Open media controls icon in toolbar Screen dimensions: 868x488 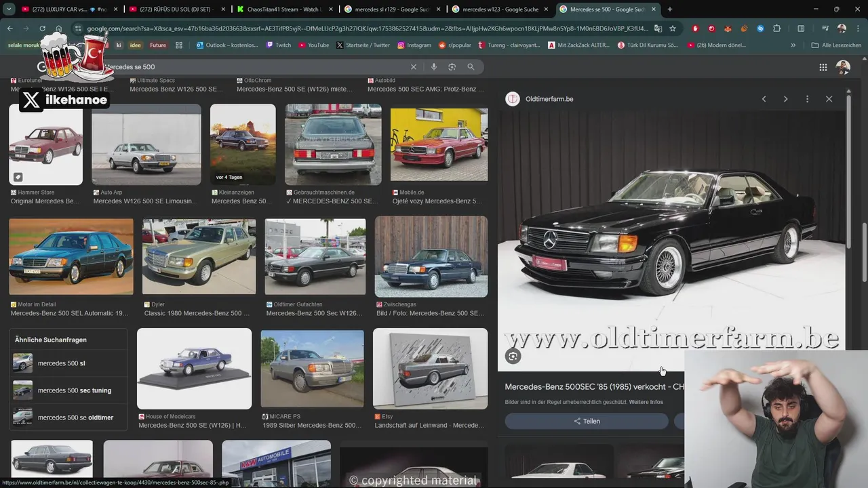click(825, 28)
